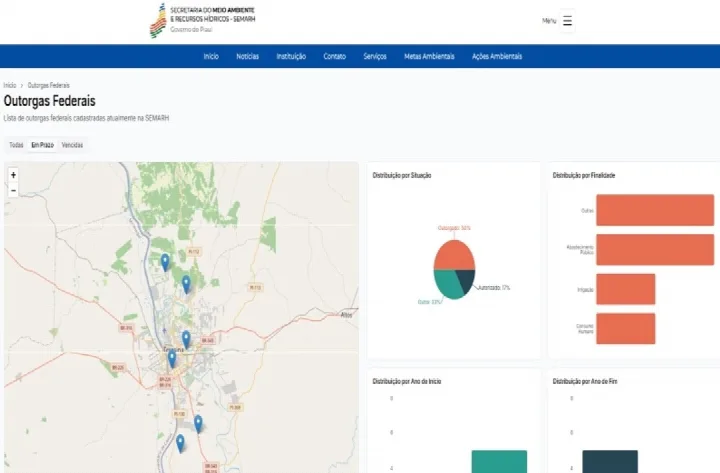Viewport: 720px width, 473px height.
Task: Open the Notícias navigation item
Action: pos(248,56)
